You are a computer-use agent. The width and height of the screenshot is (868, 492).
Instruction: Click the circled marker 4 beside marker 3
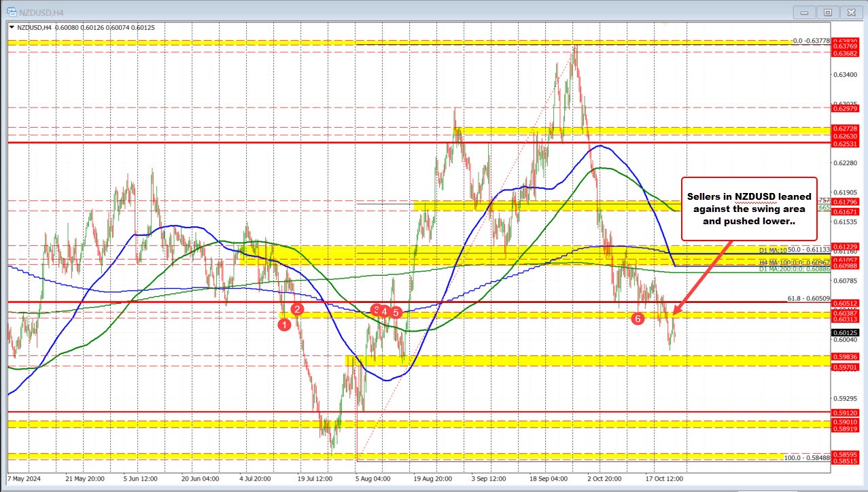383,312
